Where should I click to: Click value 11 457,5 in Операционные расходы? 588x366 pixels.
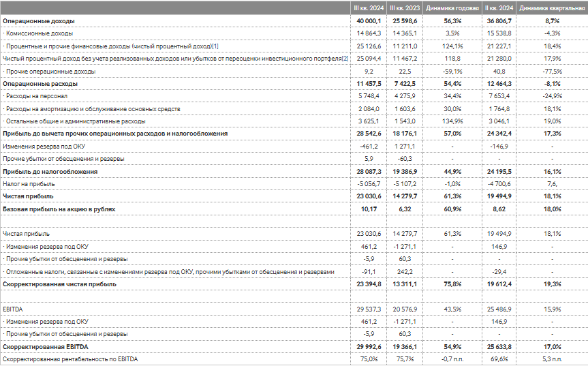pos(369,84)
